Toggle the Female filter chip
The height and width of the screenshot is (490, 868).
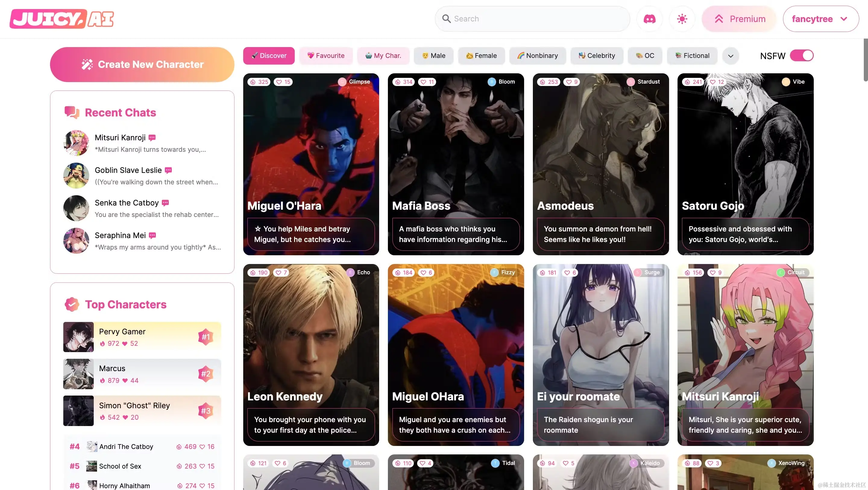[481, 56]
